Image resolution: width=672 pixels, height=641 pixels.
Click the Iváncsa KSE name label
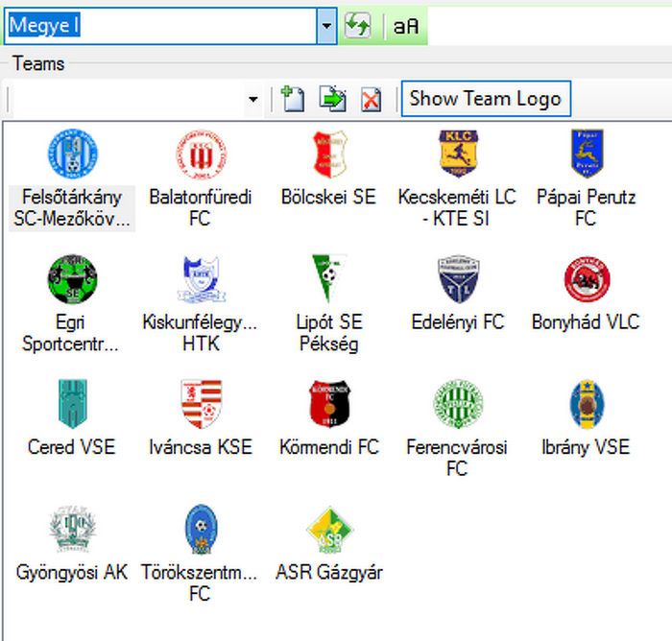200,447
